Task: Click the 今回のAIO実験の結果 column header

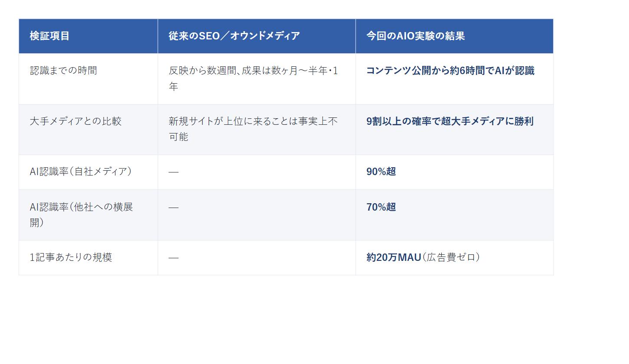Action: (x=455, y=36)
